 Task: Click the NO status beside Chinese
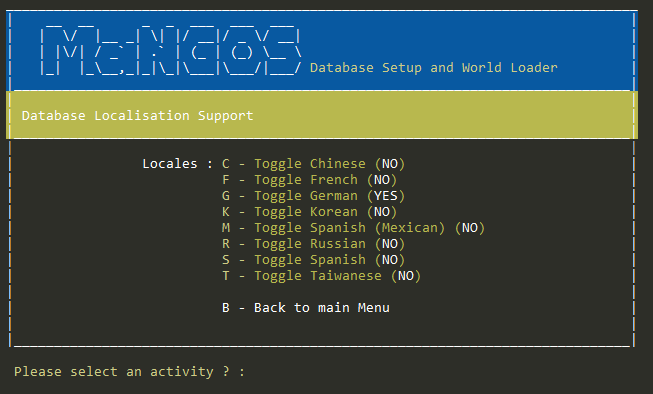click(x=390, y=164)
